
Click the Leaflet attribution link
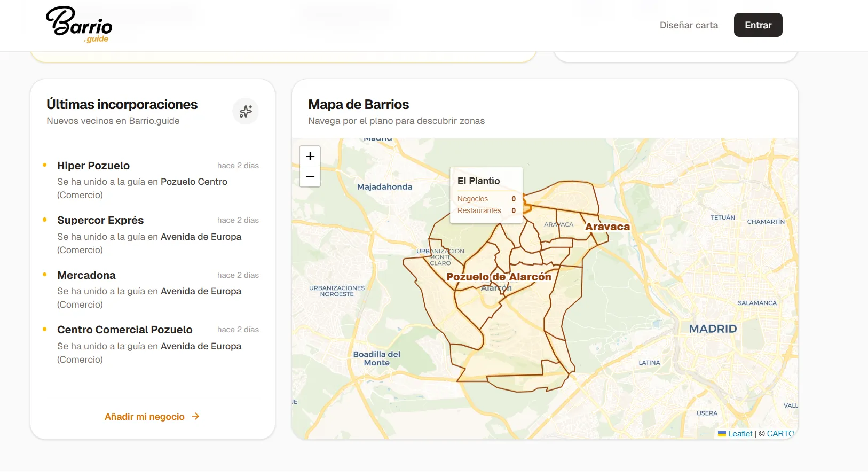(x=739, y=434)
